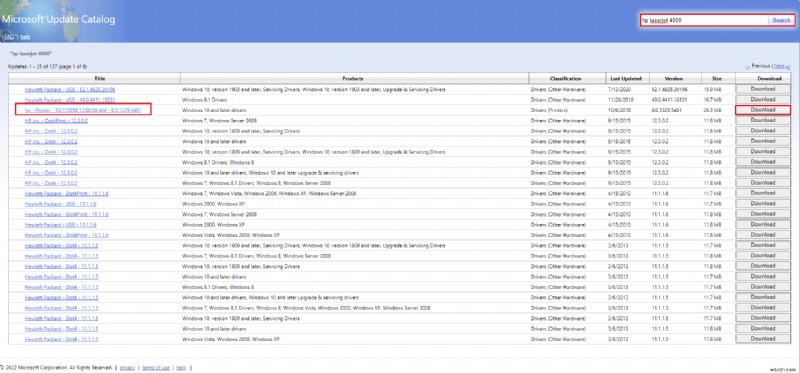The width and height of the screenshot is (800, 373).
Task: Click the 15.9 MB size value
Action: pos(713,89)
